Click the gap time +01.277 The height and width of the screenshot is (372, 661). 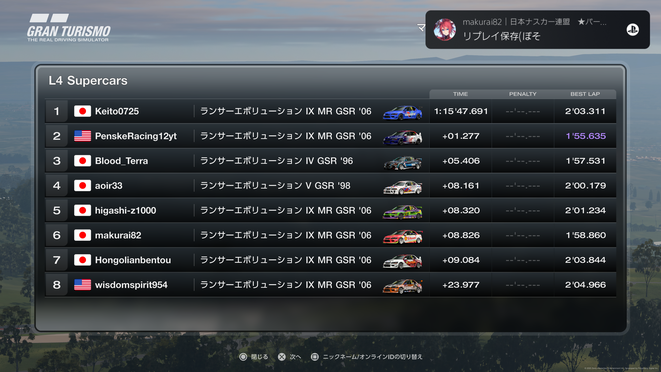(461, 136)
